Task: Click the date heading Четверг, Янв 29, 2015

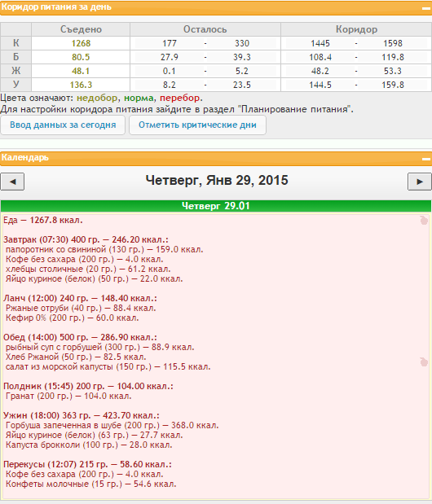Action: click(x=217, y=180)
